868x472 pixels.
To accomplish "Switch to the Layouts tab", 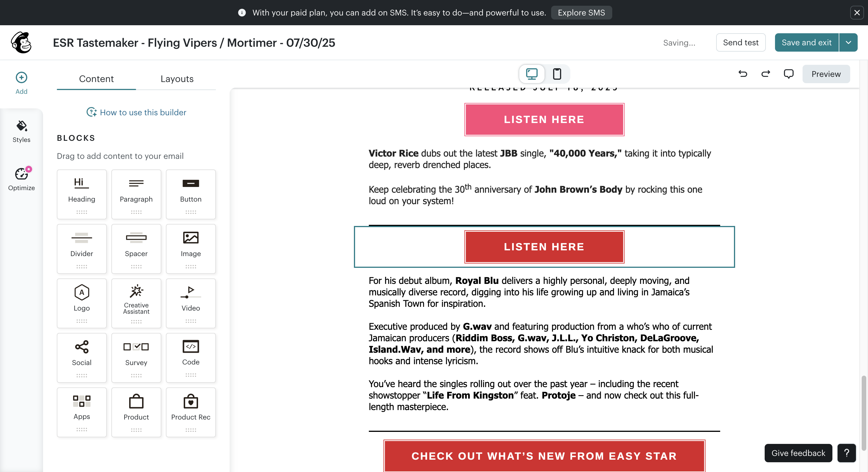I will [x=177, y=79].
